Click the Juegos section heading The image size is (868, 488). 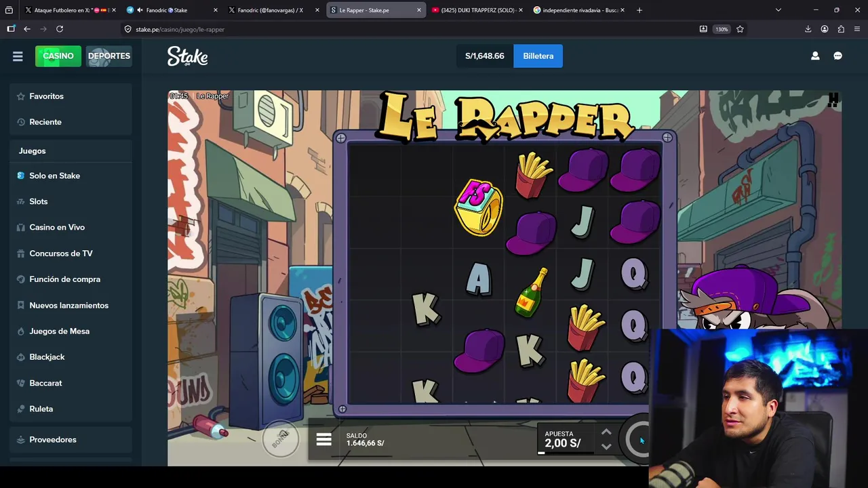(33, 151)
